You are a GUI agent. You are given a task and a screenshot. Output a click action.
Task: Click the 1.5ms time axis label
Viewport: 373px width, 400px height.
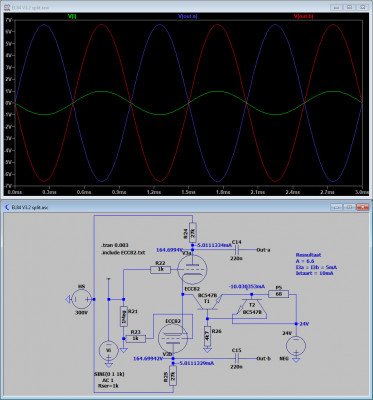click(188, 193)
